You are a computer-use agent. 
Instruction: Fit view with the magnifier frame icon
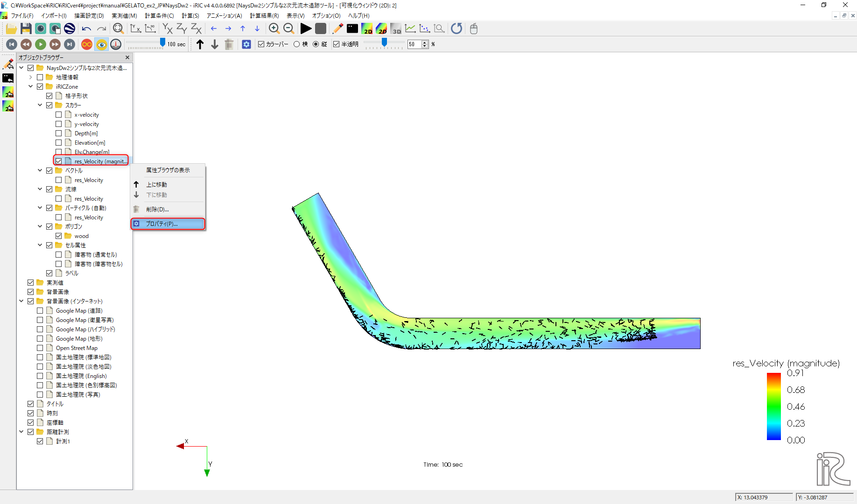[x=118, y=29]
